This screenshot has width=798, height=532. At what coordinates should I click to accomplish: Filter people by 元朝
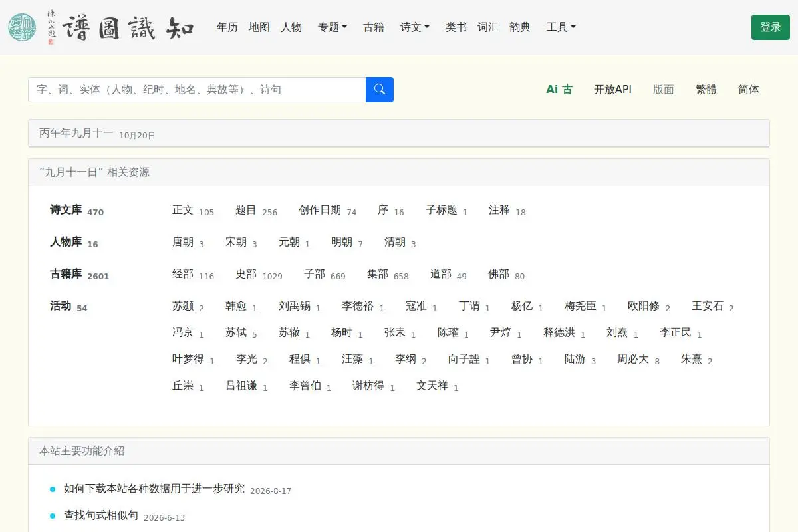click(x=295, y=243)
